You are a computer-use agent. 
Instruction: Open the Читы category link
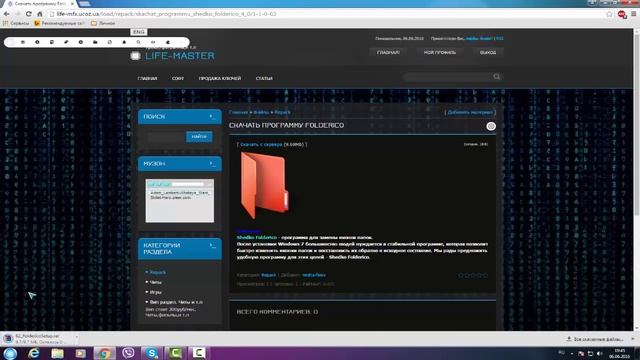click(156, 282)
